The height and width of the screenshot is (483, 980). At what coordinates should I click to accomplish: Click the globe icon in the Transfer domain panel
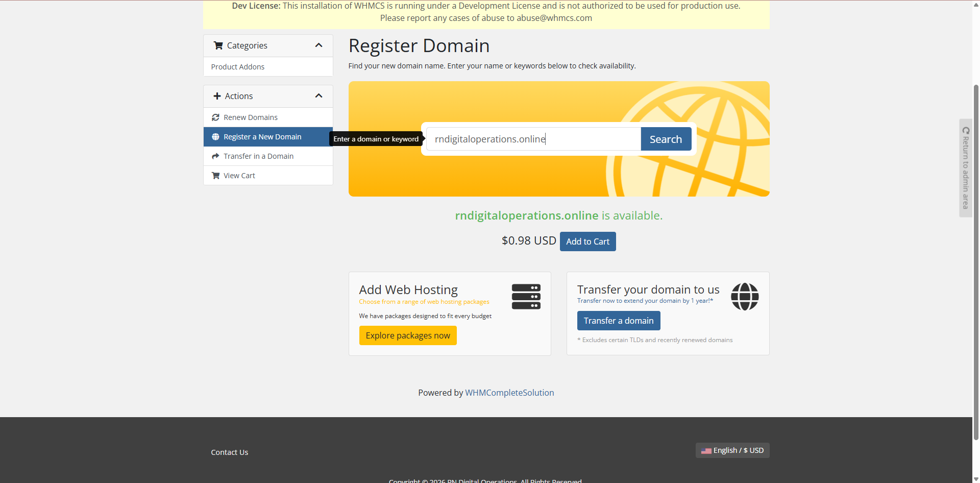tap(744, 297)
